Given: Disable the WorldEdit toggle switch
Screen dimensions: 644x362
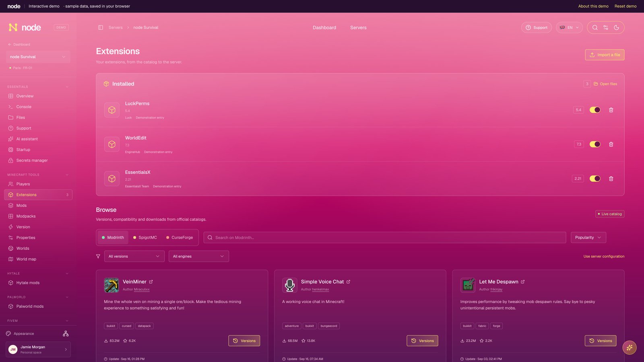Looking at the screenshot, I should tap(595, 144).
